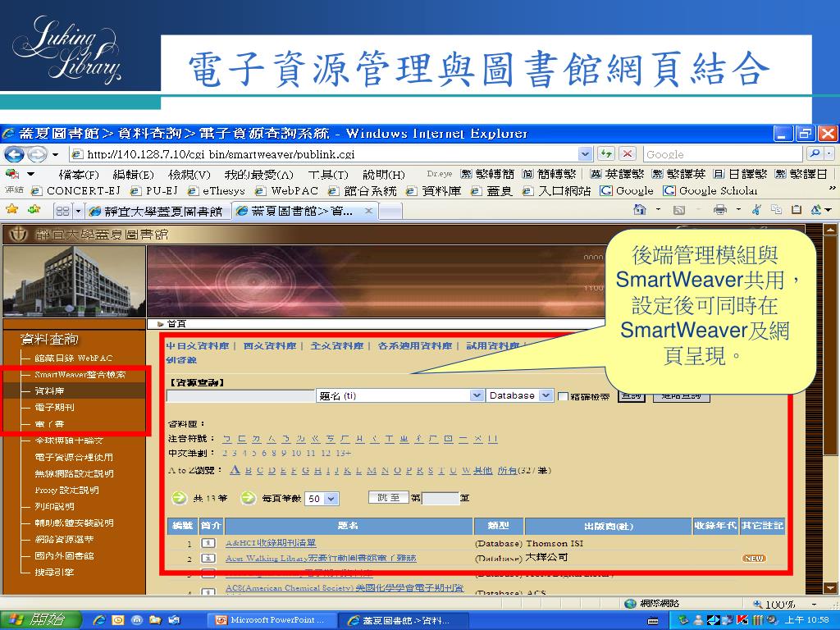Open the WebPAC links bar bookmark
The image size is (840, 630).
(x=286, y=190)
